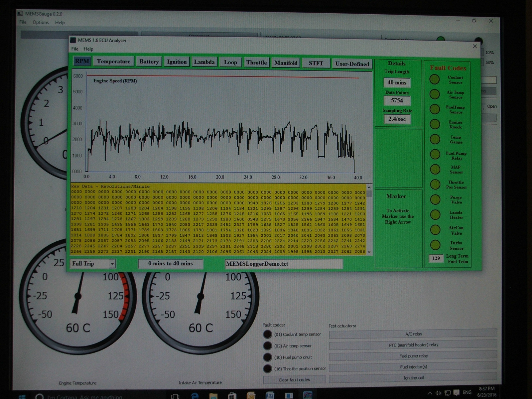The width and height of the screenshot is (532, 399).
Task: Switch to the RPM tab
Action: 82,61
